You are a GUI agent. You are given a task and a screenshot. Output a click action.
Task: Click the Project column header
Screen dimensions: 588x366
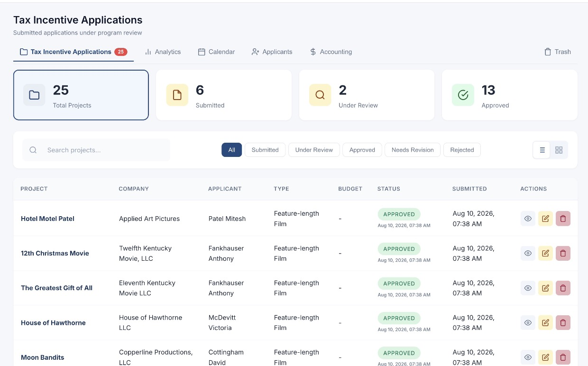click(x=34, y=189)
